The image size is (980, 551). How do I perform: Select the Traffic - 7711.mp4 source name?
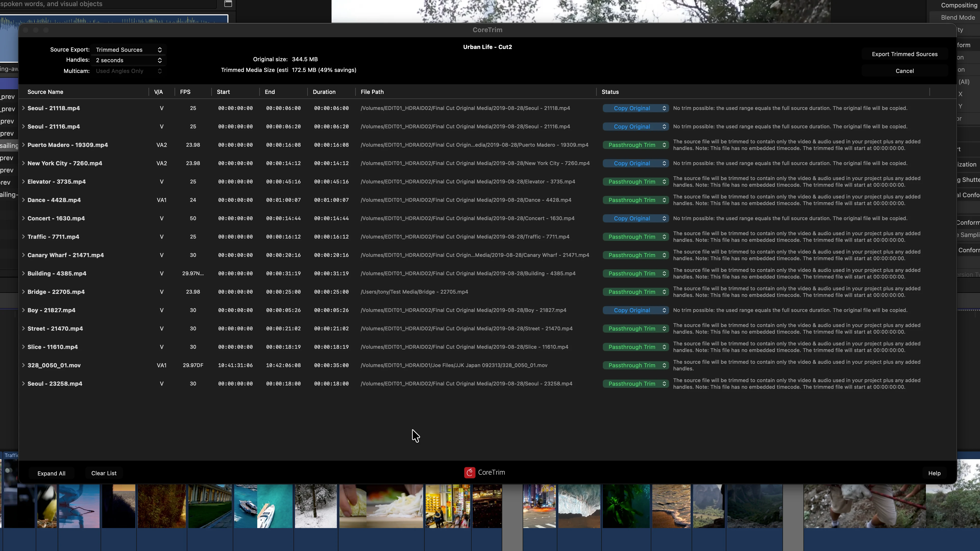53,236
